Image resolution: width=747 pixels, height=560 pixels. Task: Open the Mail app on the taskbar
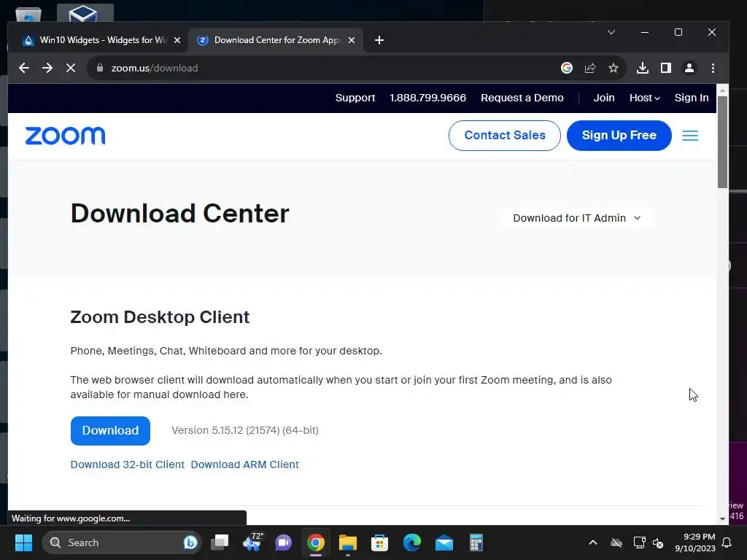(444, 542)
